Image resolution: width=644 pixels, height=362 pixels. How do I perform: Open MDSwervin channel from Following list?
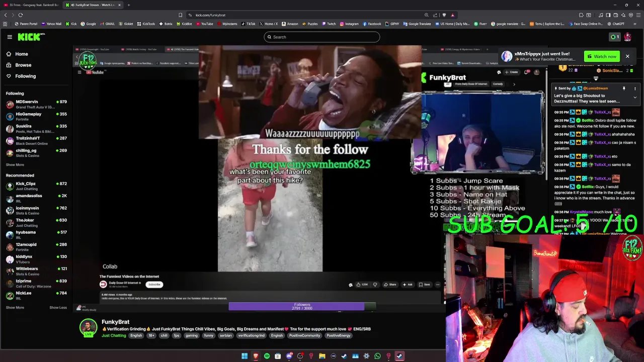36,104
